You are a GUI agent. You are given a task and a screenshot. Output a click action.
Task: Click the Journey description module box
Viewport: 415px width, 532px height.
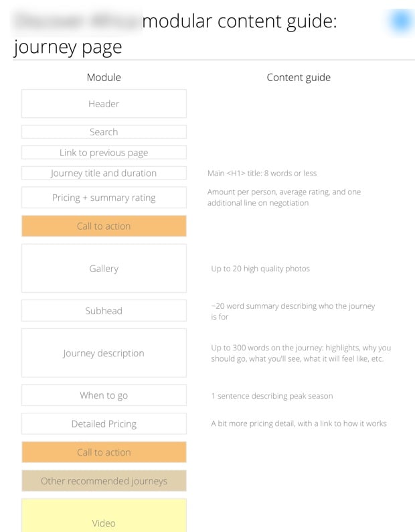click(104, 353)
